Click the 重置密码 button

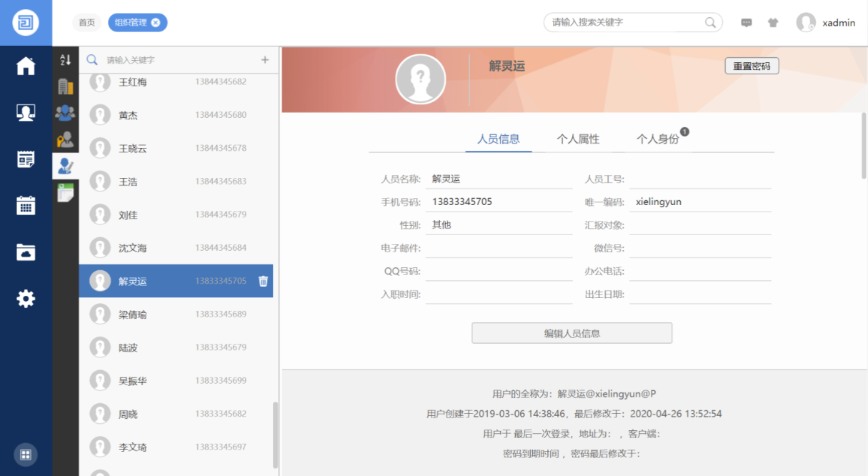tap(752, 66)
